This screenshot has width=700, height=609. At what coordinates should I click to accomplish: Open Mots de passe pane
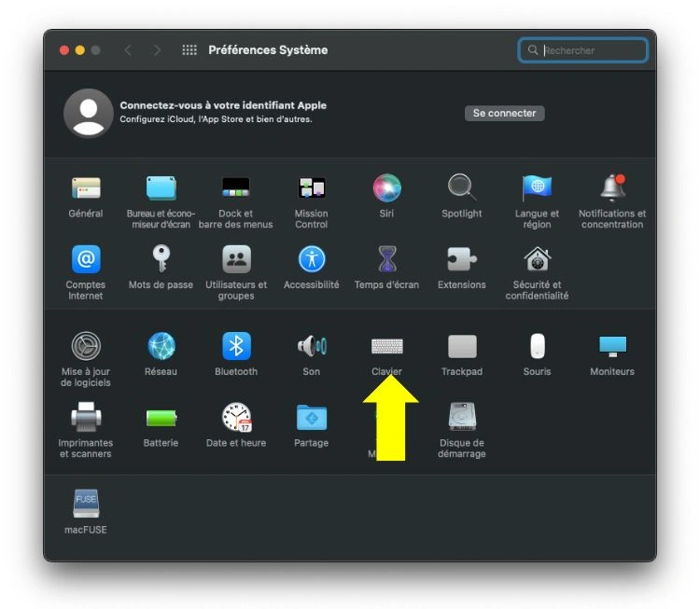pyautogui.click(x=161, y=258)
